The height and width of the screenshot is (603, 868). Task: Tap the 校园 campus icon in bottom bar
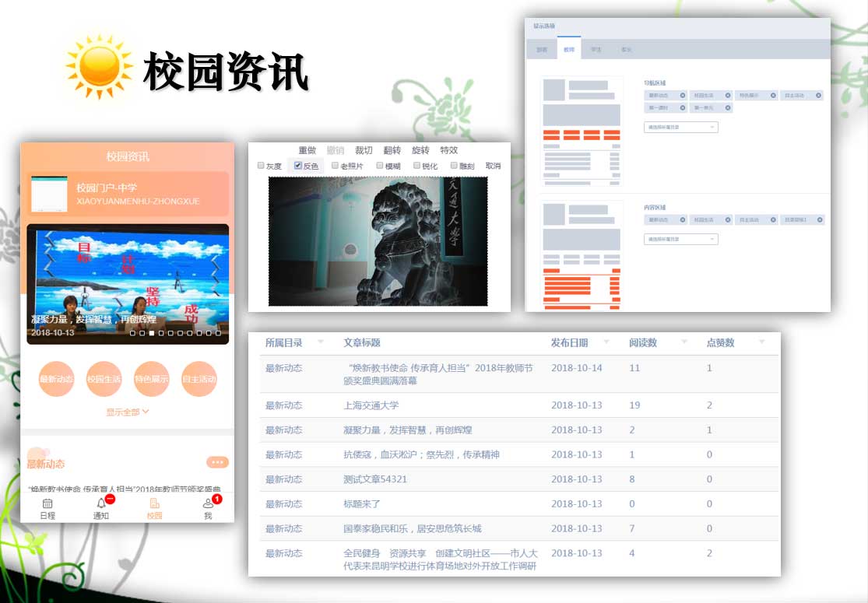click(154, 504)
